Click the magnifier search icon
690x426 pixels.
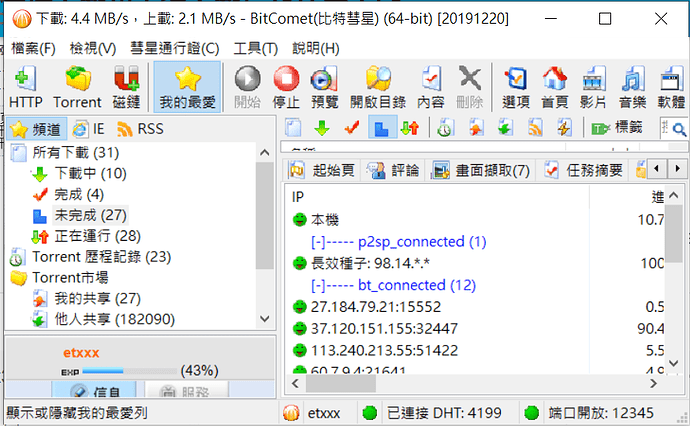coord(679,129)
